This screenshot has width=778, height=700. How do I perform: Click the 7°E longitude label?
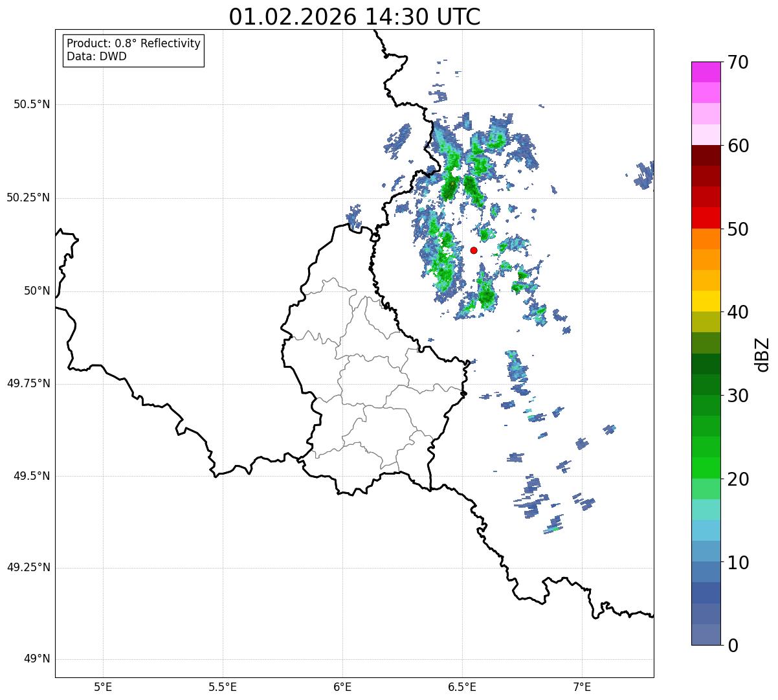pos(582,686)
